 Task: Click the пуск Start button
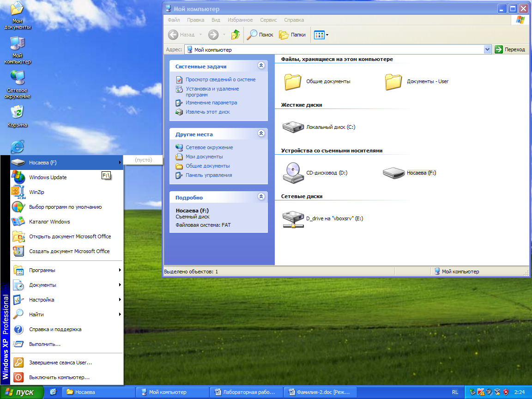22,392
